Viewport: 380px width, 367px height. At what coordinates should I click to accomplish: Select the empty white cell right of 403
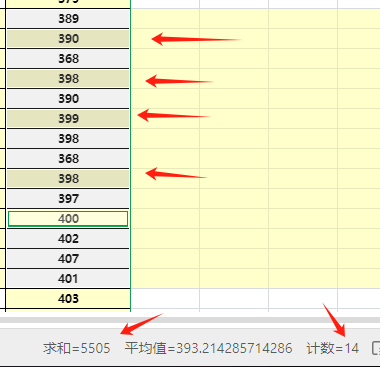[165, 299]
